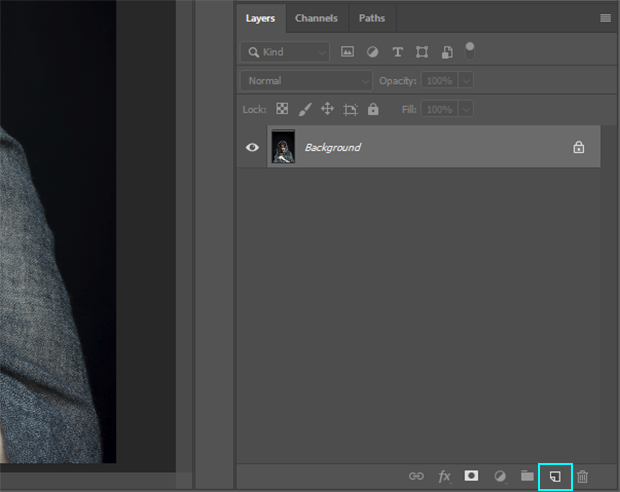Unlock the Background layer padlock

579,147
